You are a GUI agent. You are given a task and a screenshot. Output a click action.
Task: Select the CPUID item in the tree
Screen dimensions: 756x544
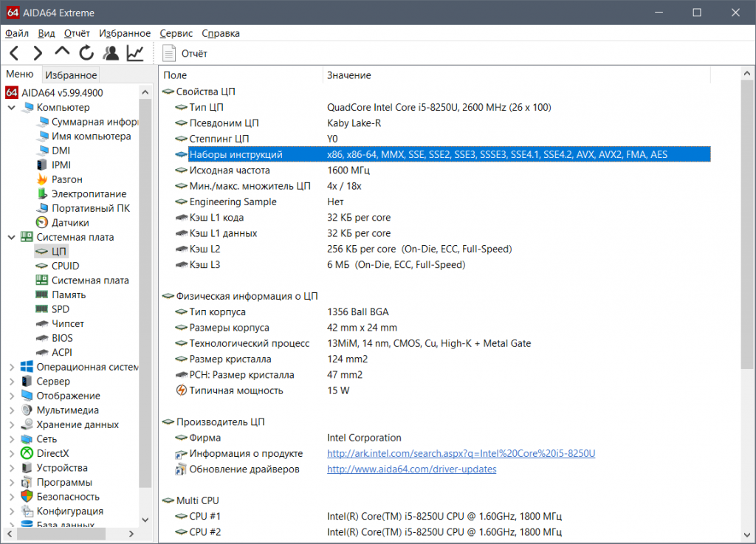click(x=65, y=266)
